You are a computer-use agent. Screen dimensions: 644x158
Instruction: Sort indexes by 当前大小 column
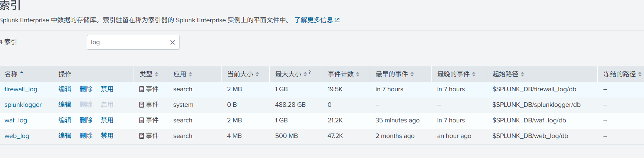243,74
